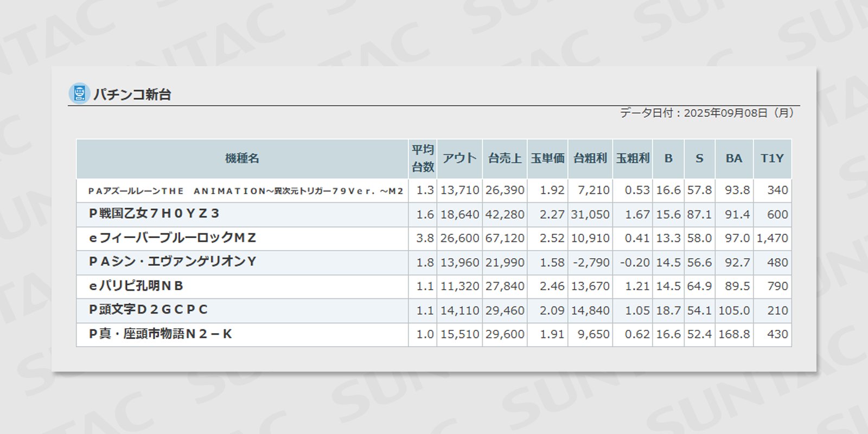Click machine name PAアズールレーンTHE ANIMATION
Screen dimensions: 868x434
[x=246, y=191]
